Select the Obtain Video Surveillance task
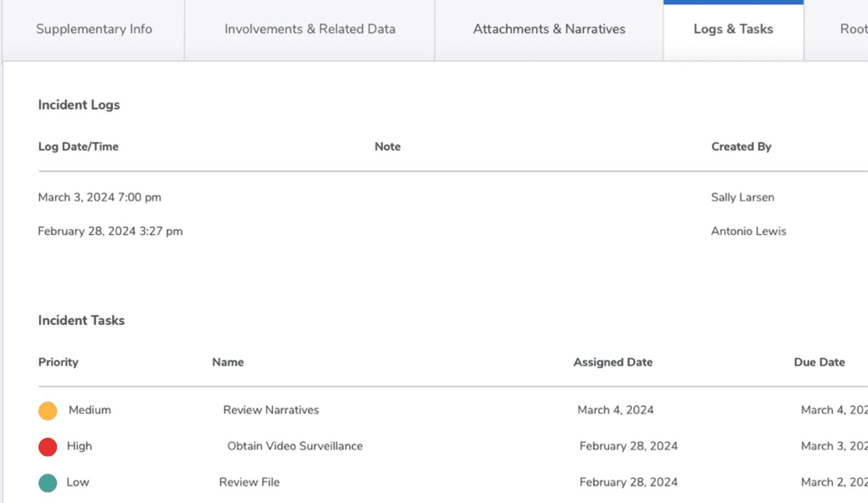868x503 pixels. 295,446
